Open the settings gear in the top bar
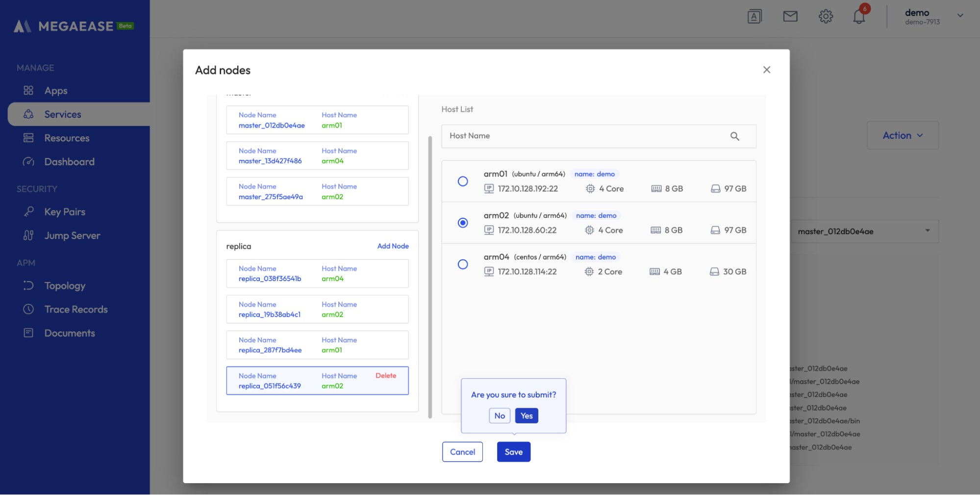This screenshot has height=495, width=980. click(826, 16)
